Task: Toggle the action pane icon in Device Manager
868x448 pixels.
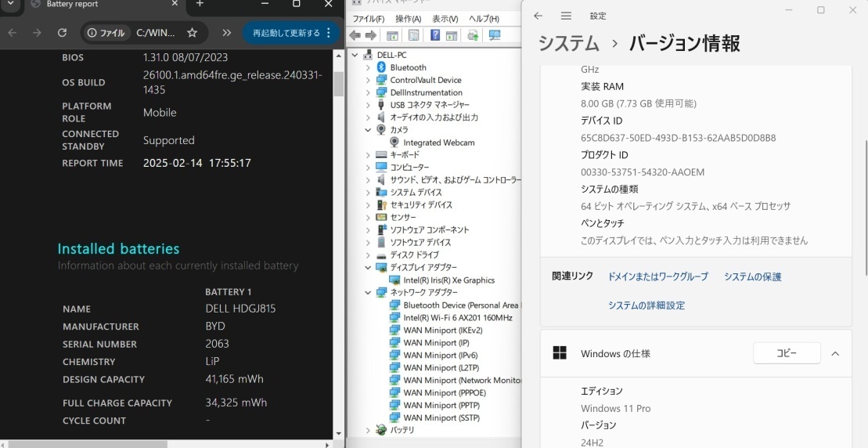Action: tap(452, 35)
